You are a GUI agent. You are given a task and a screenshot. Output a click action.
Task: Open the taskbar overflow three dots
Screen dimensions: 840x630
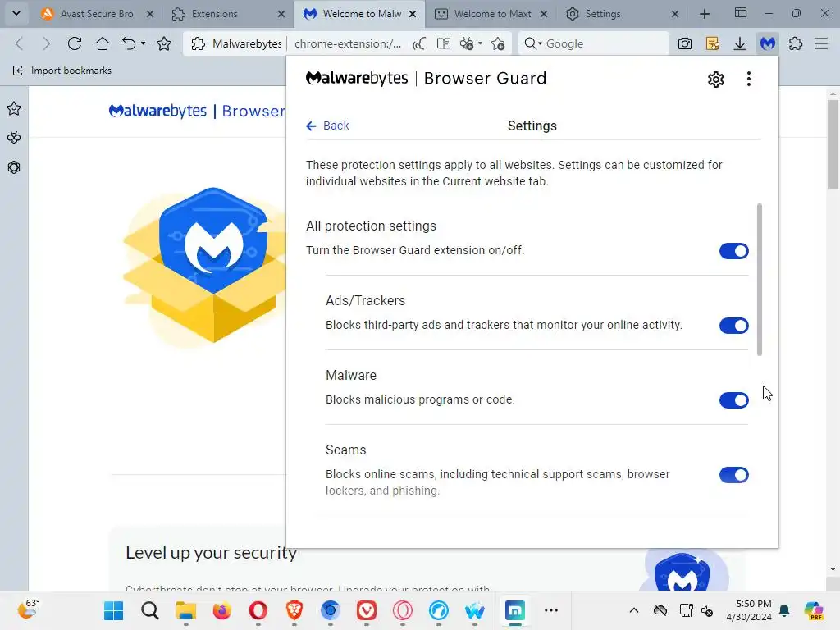click(551, 610)
